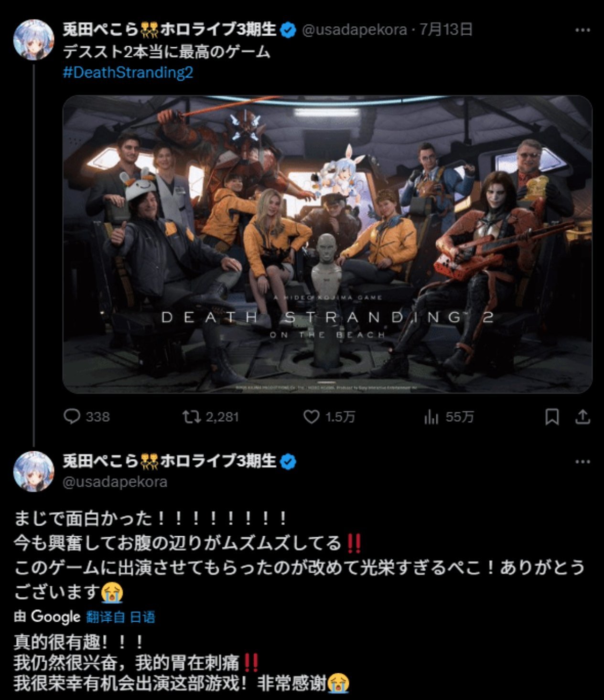Open first tweet's profile avatar
The width and height of the screenshot is (604, 700).
click(33, 39)
